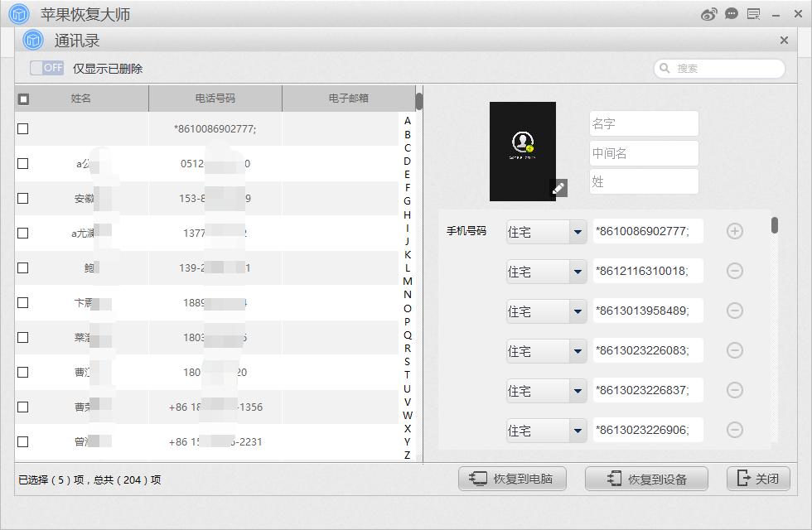
Task: Select the 姓名 column header
Action: (80, 98)
